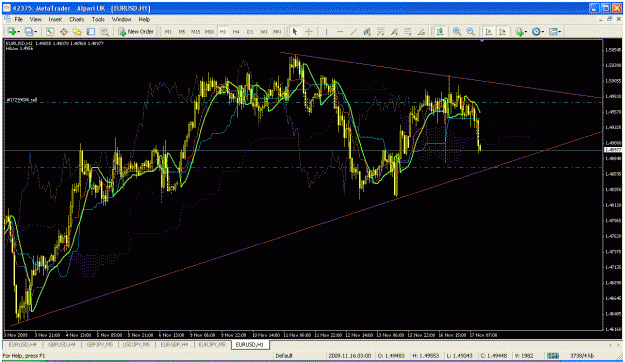Open the Templates dropdown arrow
625x362 pixels.
click(x=560, y=31)
